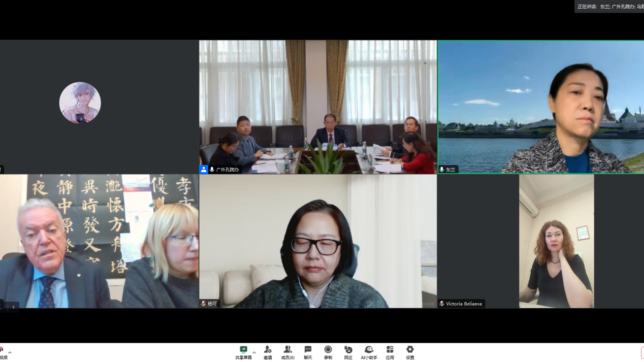Image resolution: width=644 pixels, height=362 pixels.
Task: Expand the video options arrow
Action: point(10,352)
